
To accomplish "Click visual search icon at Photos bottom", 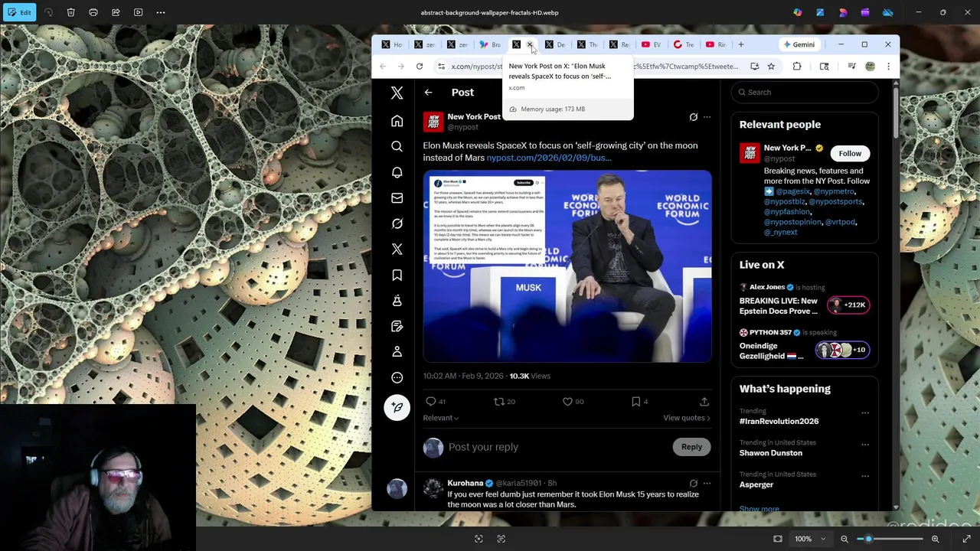I will tap(479, 539).
